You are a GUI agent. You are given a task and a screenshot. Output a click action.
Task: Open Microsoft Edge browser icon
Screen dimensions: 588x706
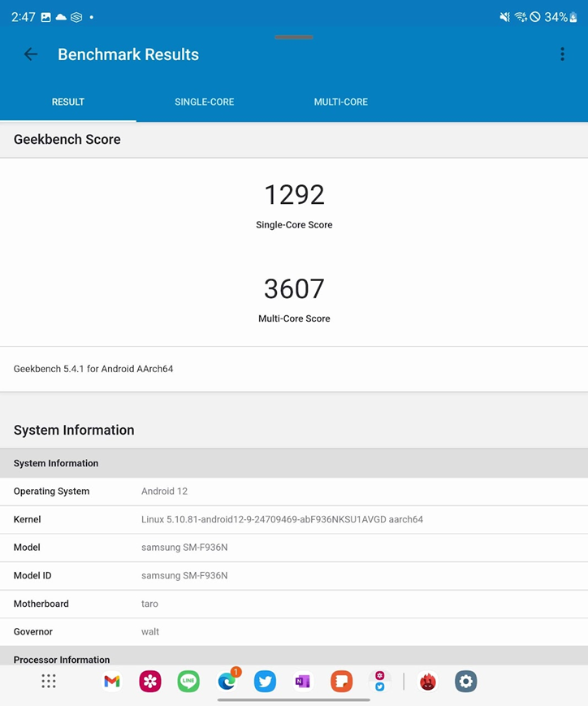[x=227, y=682]
